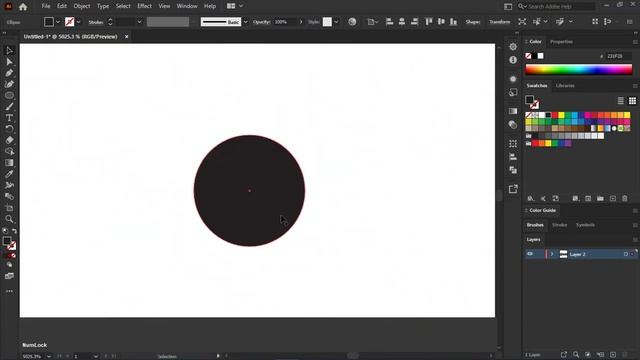Open the Effect menu

pyautogui.click(x=144, y=6)
